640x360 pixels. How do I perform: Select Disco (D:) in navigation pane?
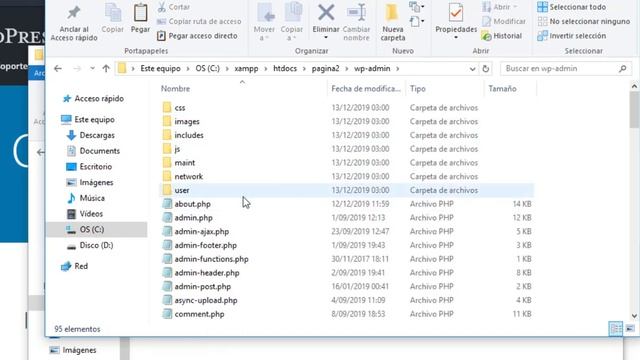click(90, 245)
